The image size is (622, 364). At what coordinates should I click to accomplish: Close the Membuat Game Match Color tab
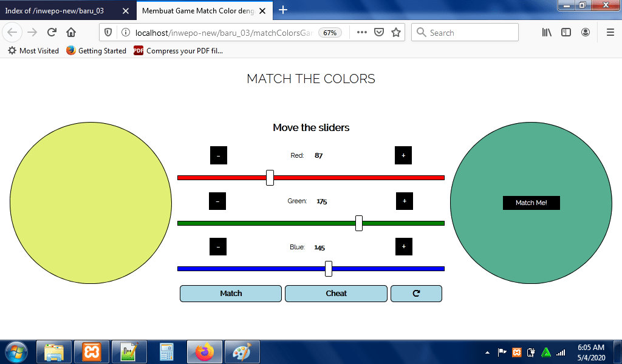pyautogui.click(x=262, y=11)
